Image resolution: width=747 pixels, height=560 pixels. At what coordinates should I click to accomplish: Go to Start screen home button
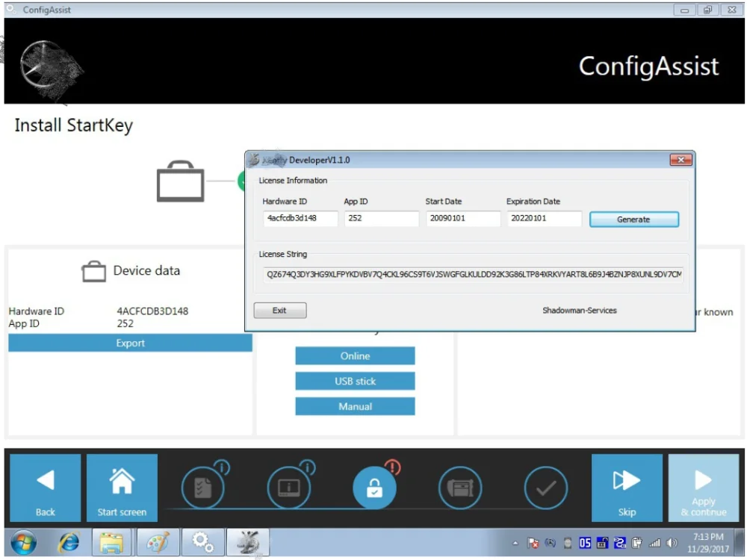coord(122,488)
